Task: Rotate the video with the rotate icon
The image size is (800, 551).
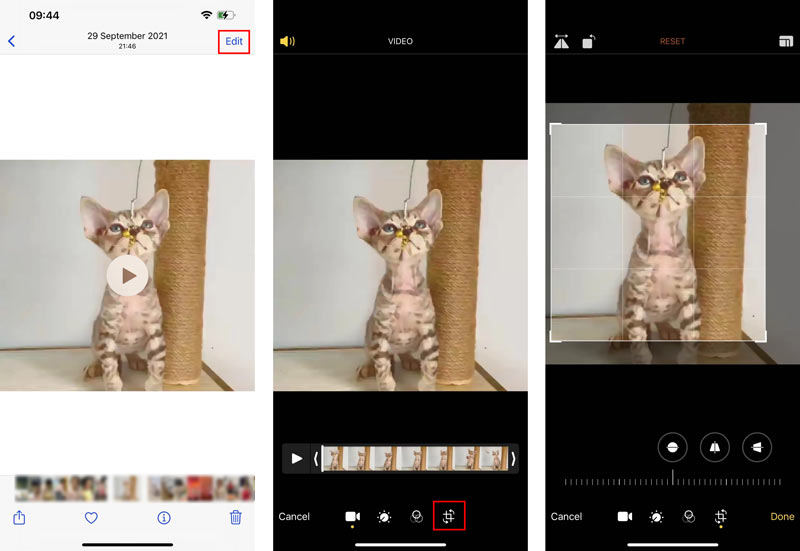Action: pyautogui.click(x=589, y=41)
